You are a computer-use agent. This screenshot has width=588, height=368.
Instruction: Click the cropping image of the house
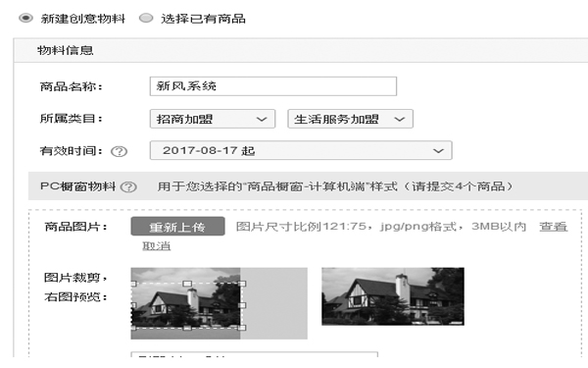pos(185,303)
